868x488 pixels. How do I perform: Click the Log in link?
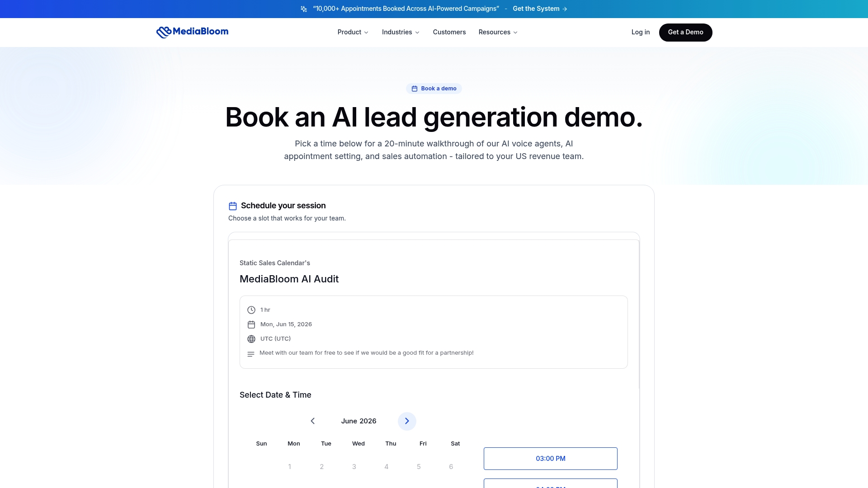tap(641, 32)
